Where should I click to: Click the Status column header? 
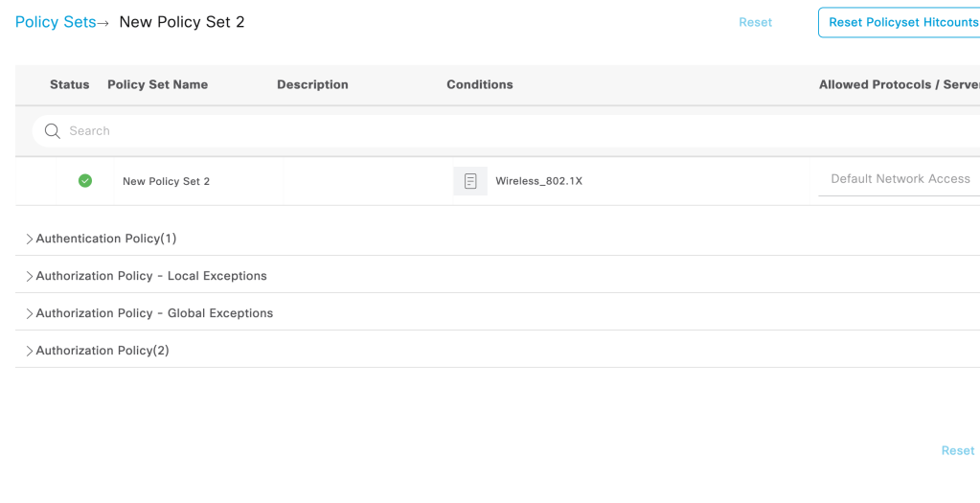click(x=69, y=84)
